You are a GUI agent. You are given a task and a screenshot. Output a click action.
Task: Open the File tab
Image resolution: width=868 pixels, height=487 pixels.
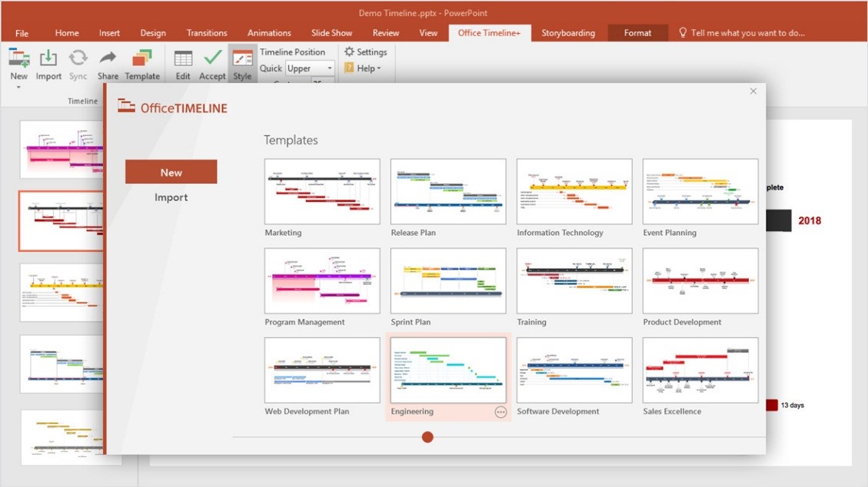click(22, 33)
